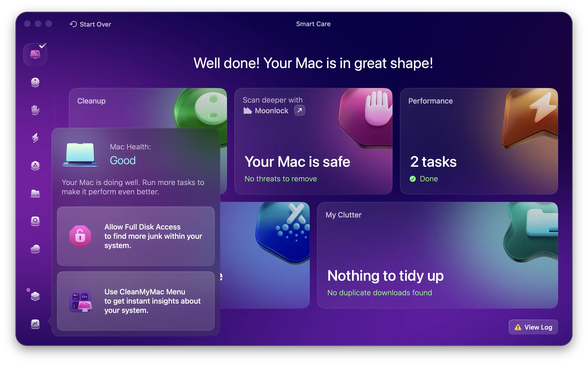Open the Cleanup card
This screenshot has height=365, width=588.
[148, 108]
